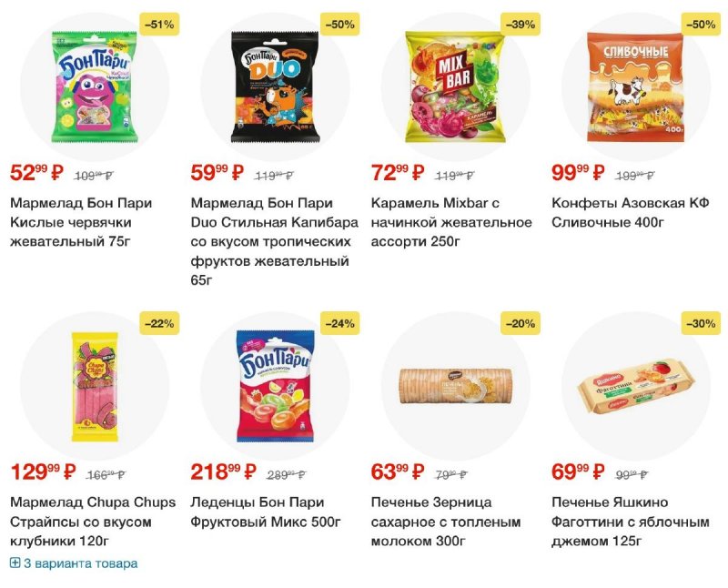
Task: Open the Яшкино Фаготтини package image
Action: (636, 387)
